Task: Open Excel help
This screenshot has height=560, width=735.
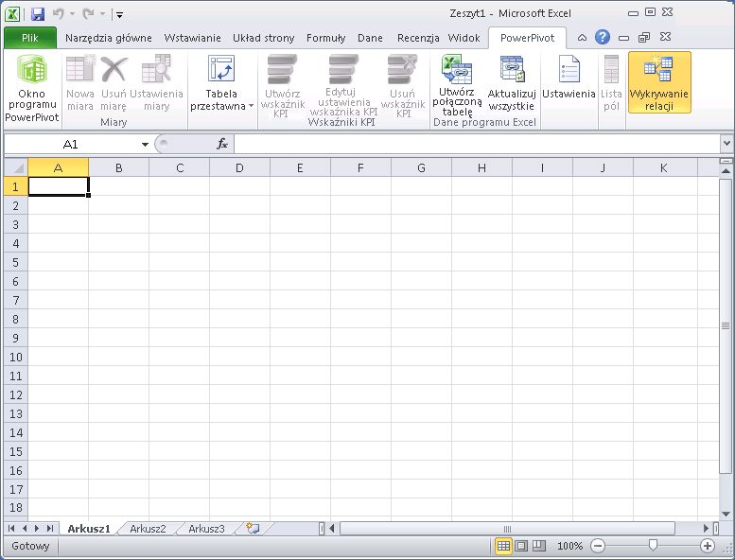Action: click(x=603, y=37)
